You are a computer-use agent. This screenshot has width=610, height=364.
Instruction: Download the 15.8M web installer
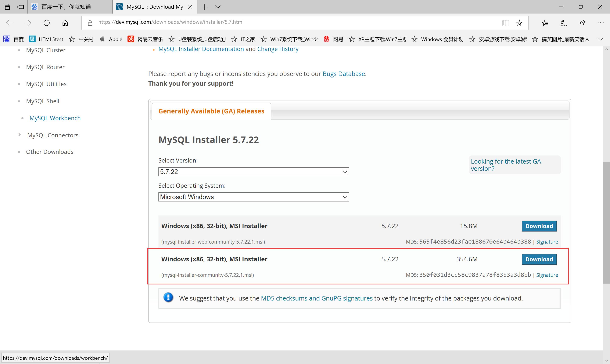(539, 226)
